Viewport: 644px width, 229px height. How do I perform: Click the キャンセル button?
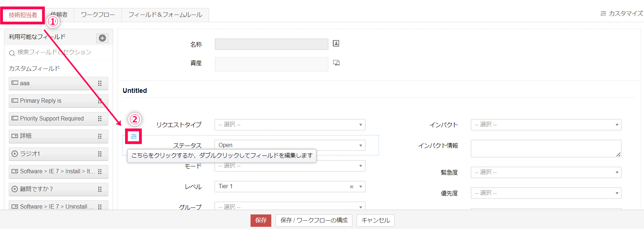(x=375, y=220)
